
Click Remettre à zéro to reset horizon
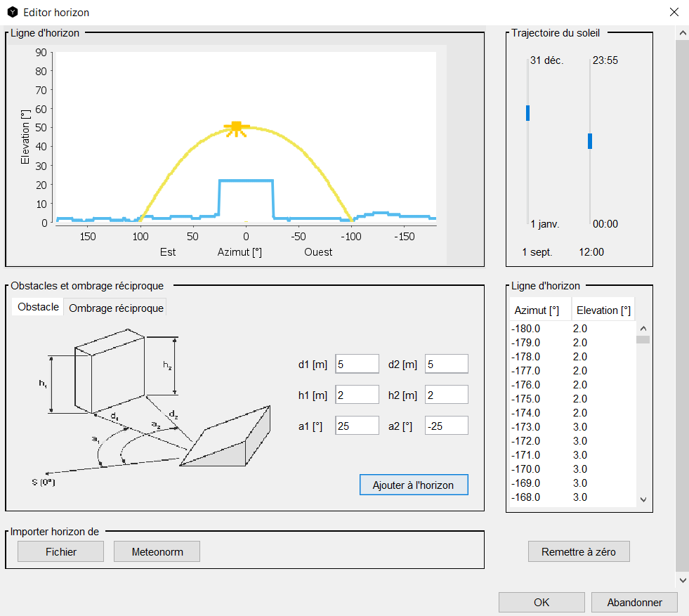click(578, 551)
